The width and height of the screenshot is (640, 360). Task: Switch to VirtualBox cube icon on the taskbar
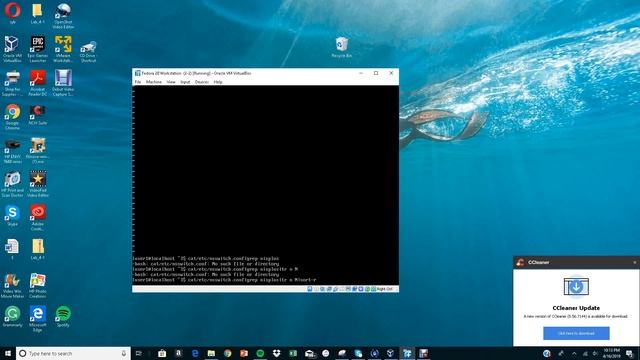click(391, 353)
